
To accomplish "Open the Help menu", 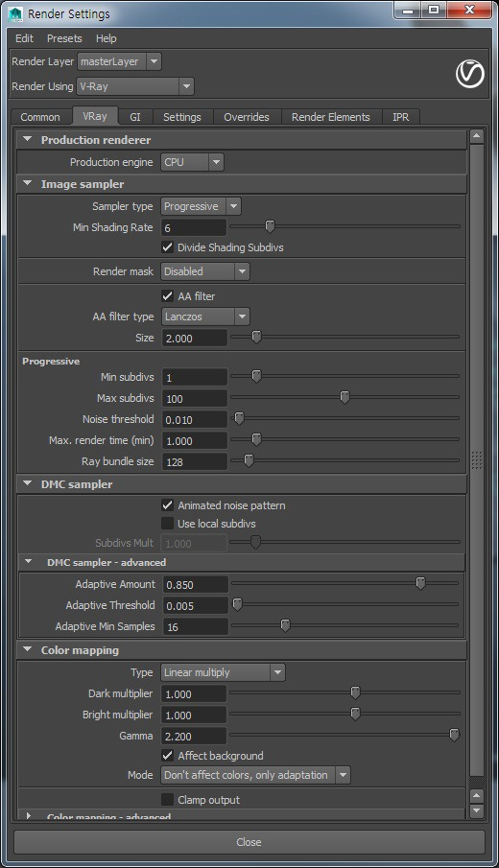I will [106, 38].
